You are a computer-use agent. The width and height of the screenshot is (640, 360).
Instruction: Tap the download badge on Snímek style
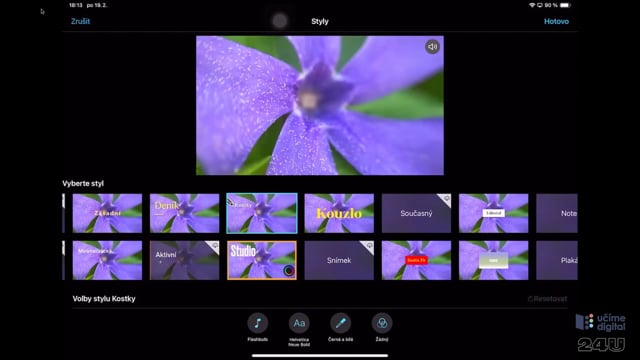pyautogui.click(x=369, y=246)
